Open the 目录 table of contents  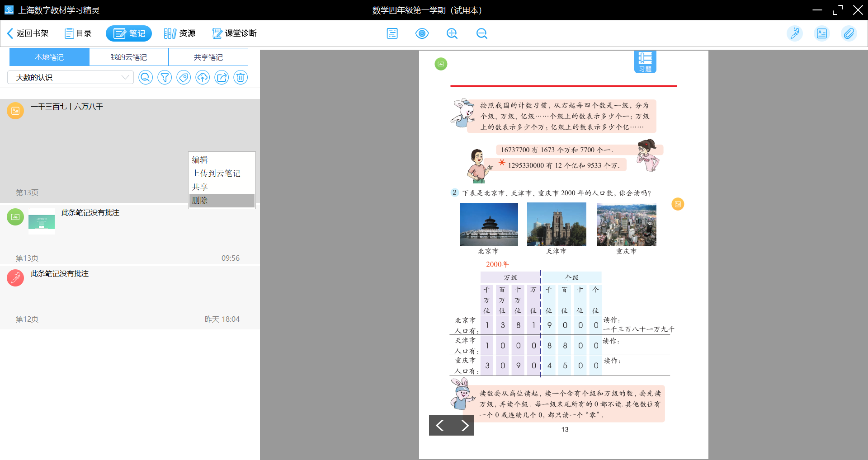click(78, 33)
